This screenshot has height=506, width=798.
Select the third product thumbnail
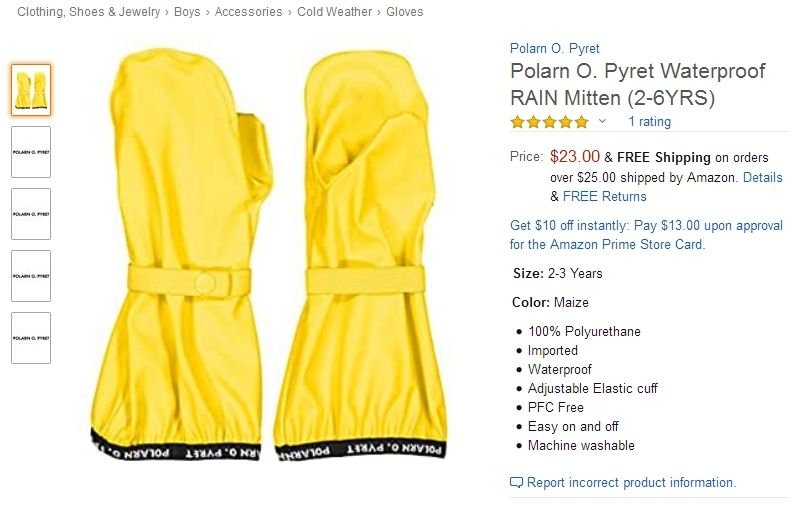(31, 214)
